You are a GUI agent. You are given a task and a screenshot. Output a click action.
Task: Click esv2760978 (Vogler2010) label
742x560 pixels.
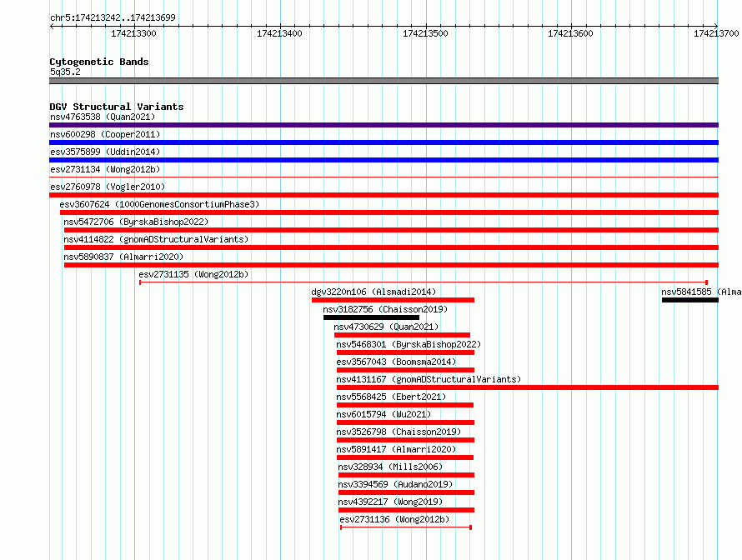[x=108, y=187]
